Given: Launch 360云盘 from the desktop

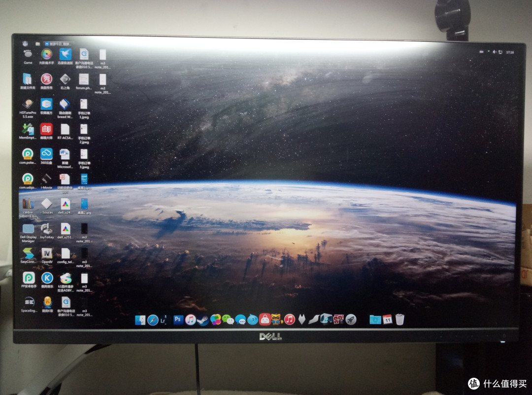Looking at the screenshot, I should (x=46, y=156).
